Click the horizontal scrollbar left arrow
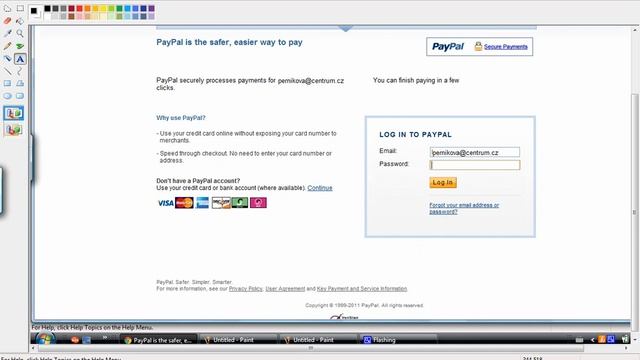Viewport: 640px width, 360px height. click(33, 348)
